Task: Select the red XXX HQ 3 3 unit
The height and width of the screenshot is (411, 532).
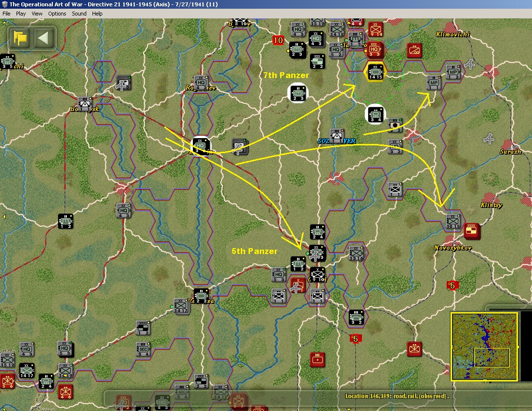Action: [374, 49]
